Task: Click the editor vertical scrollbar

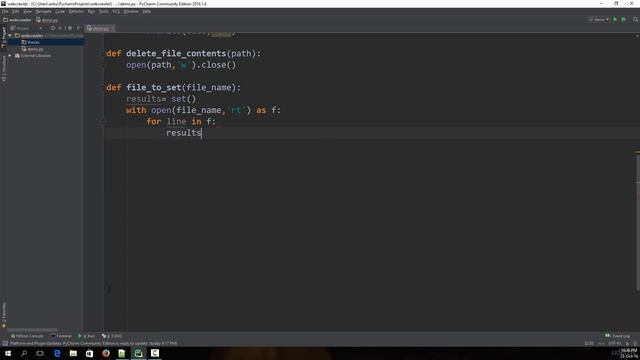Action: 638,222
